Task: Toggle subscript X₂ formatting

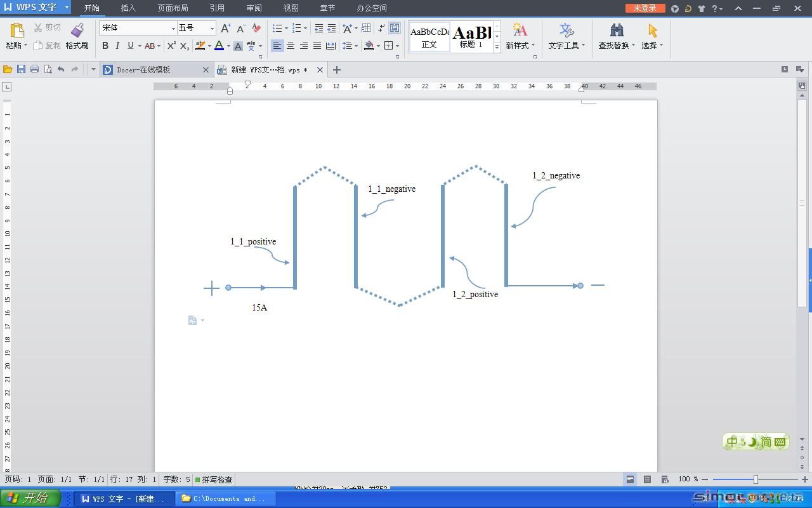Action: click(185, 46)
